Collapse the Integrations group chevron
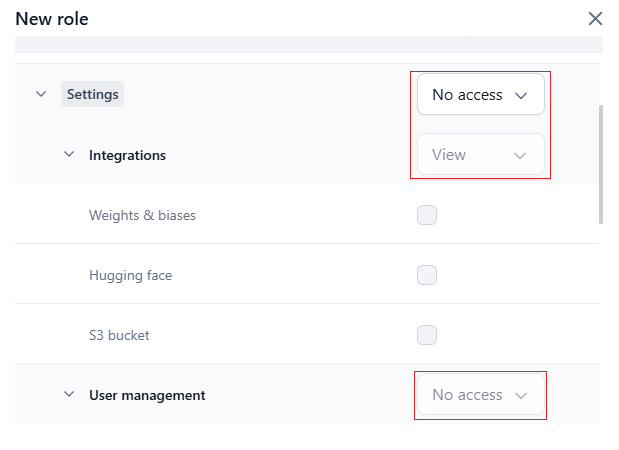619x450 pixels. pyautogui.click(x=69, y=155)
